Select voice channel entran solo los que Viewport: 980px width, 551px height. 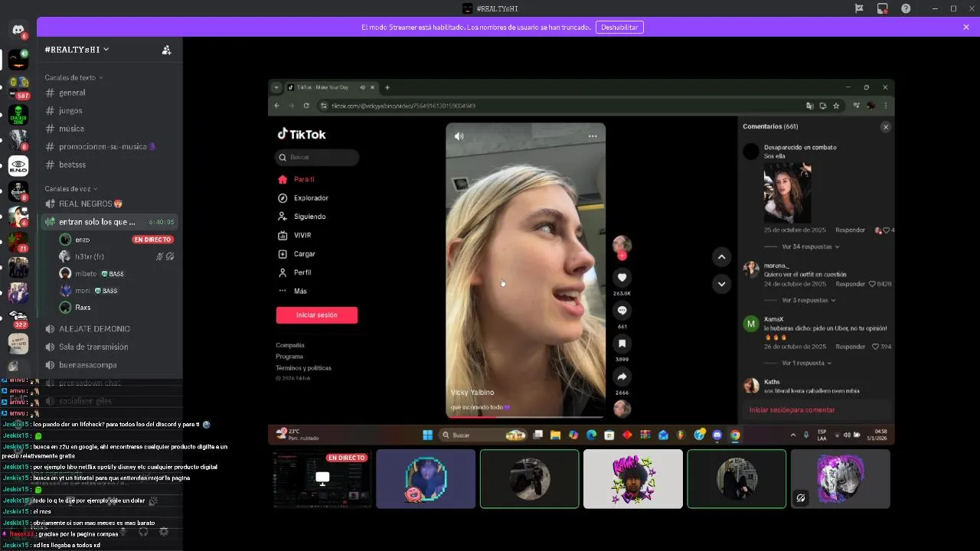[109, 222]
